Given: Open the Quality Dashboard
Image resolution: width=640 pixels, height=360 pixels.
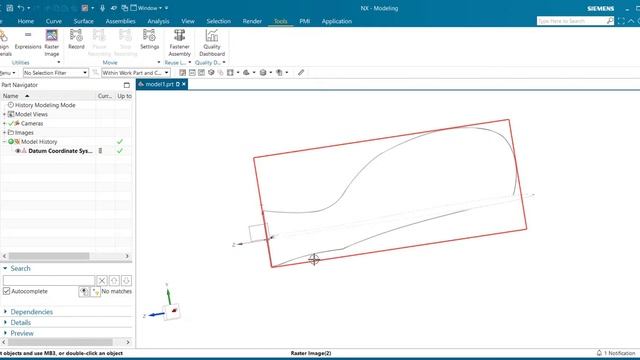Looking at the screenshot, I should click(212, 43).
